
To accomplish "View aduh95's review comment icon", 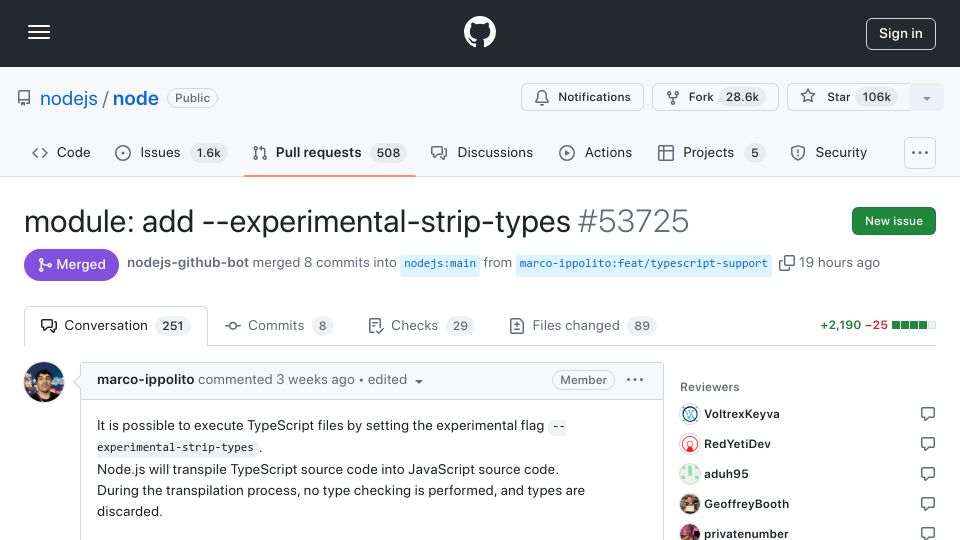I will point(928,474).
